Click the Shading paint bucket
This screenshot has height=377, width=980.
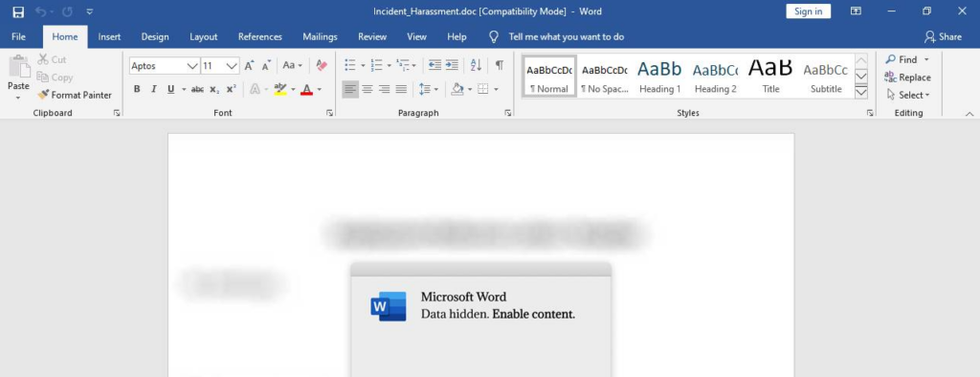tap(457, 89)
